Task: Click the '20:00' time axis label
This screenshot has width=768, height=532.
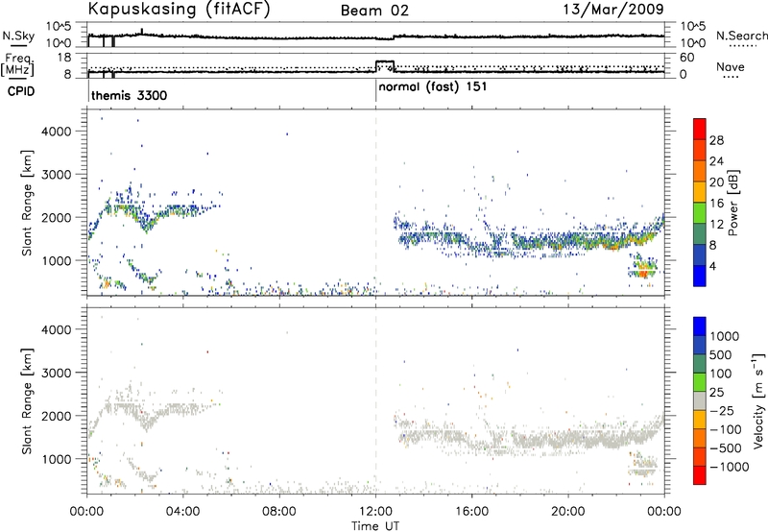Action: point(568,512)
